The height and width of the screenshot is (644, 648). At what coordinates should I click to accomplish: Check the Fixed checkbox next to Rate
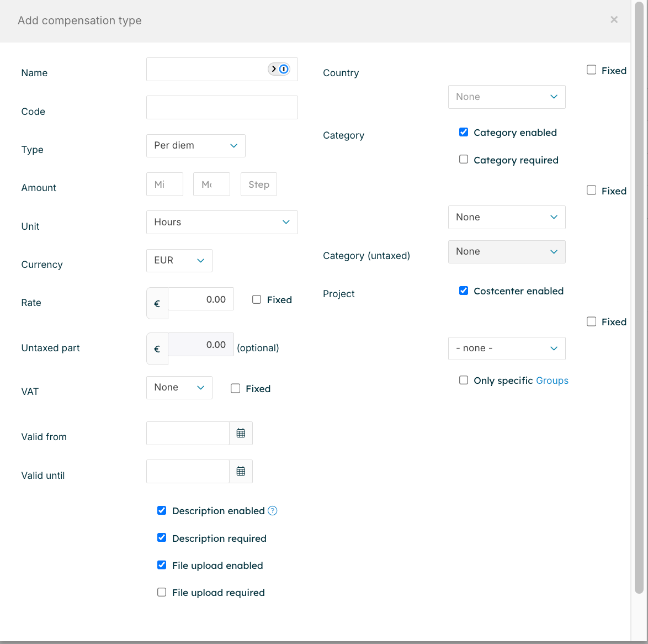pyautogui.click(x=257, y=299)
